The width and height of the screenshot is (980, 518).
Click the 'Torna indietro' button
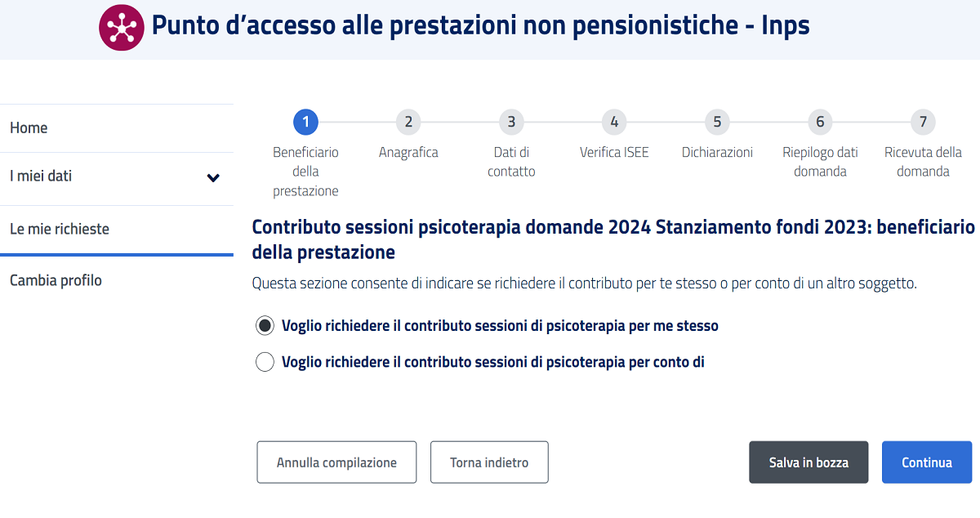[488, 462]
